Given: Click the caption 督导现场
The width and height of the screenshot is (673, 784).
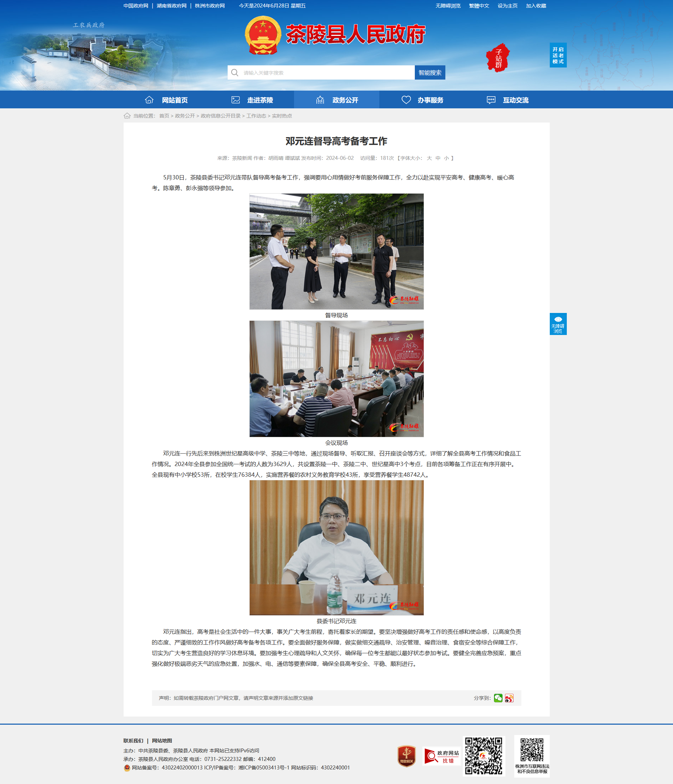Looking at the screenshot, I should click(x=336, y=315).
